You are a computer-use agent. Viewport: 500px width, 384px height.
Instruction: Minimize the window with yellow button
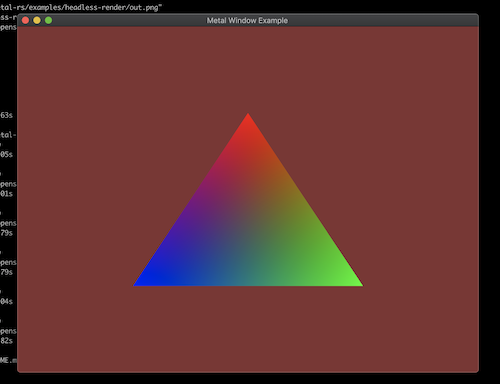[37, 20]
